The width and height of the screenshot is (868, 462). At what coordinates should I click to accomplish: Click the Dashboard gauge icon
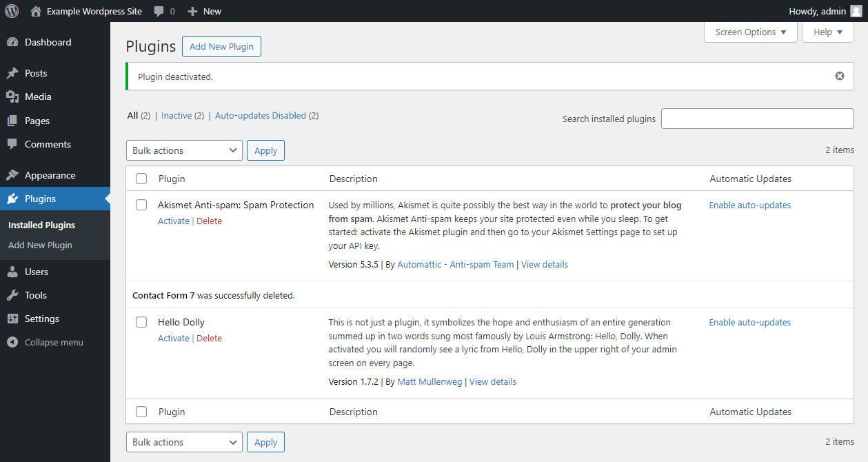tap(12, 42)
